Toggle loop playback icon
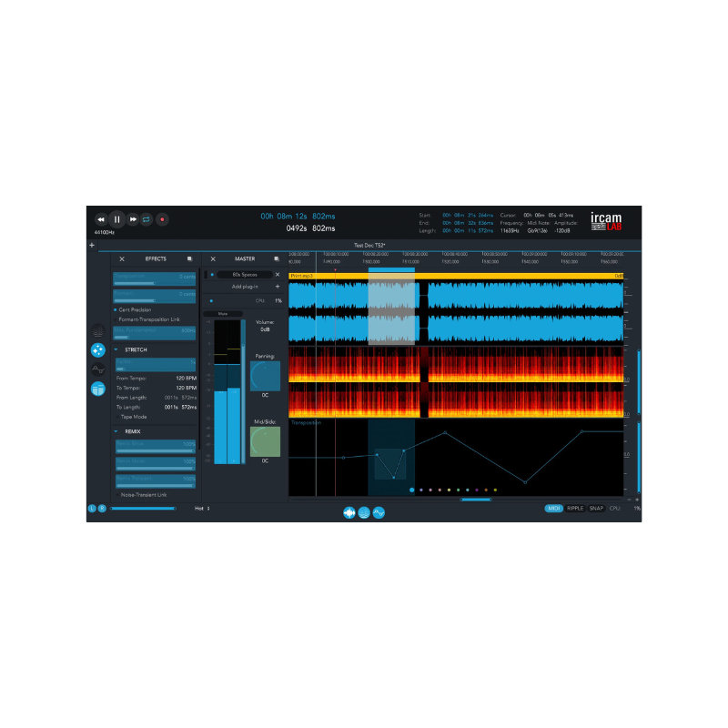 (147, 219)
